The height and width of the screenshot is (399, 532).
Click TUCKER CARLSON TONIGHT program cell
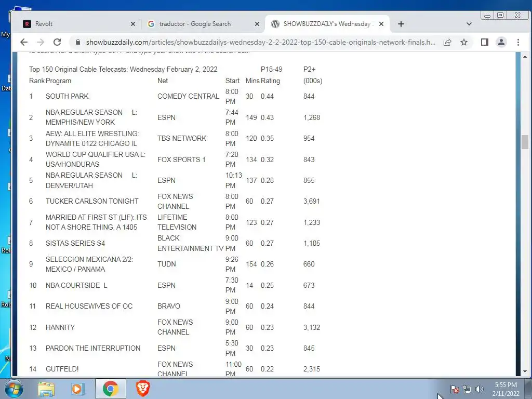tap(92, 201)
